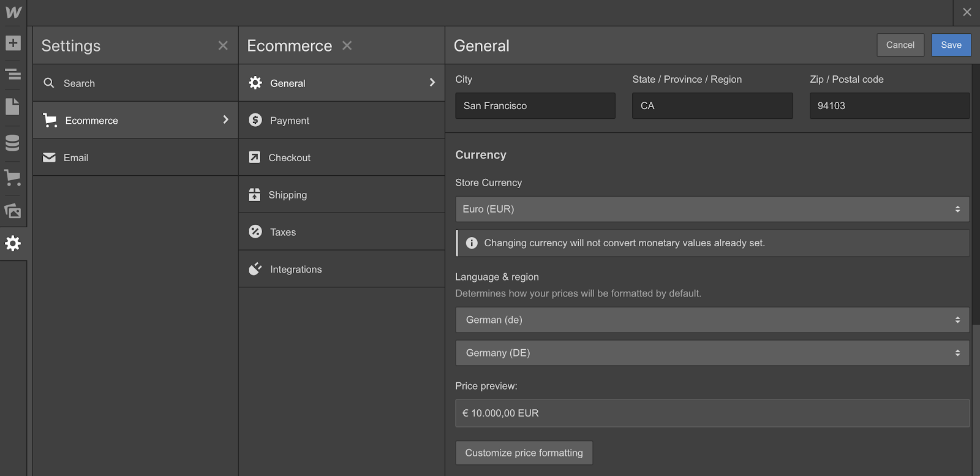Open the Pages panel icon

12,107
